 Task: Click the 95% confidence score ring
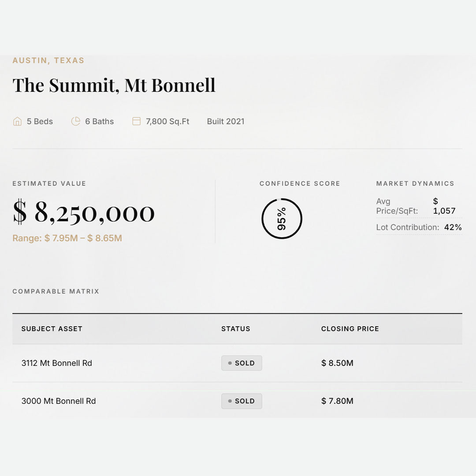tap(282, 219)
